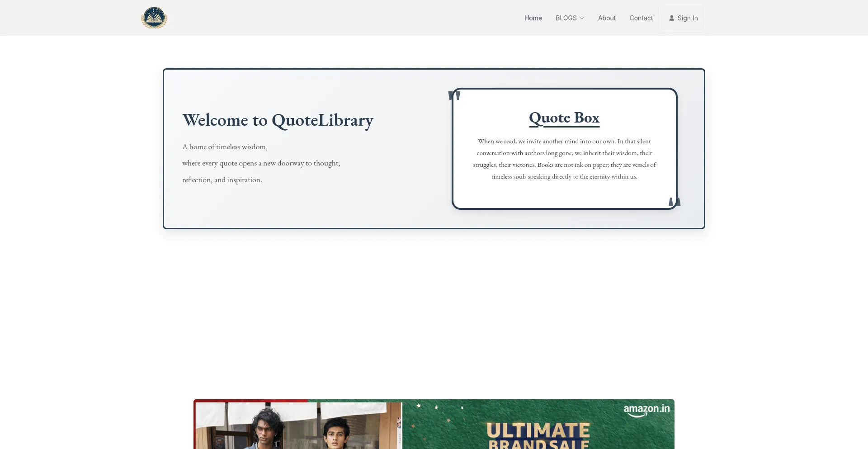The height and width of the screenshot is (449, 868).
Task: Click the person icon beside Sign In
Action: (x=673, y=18)
